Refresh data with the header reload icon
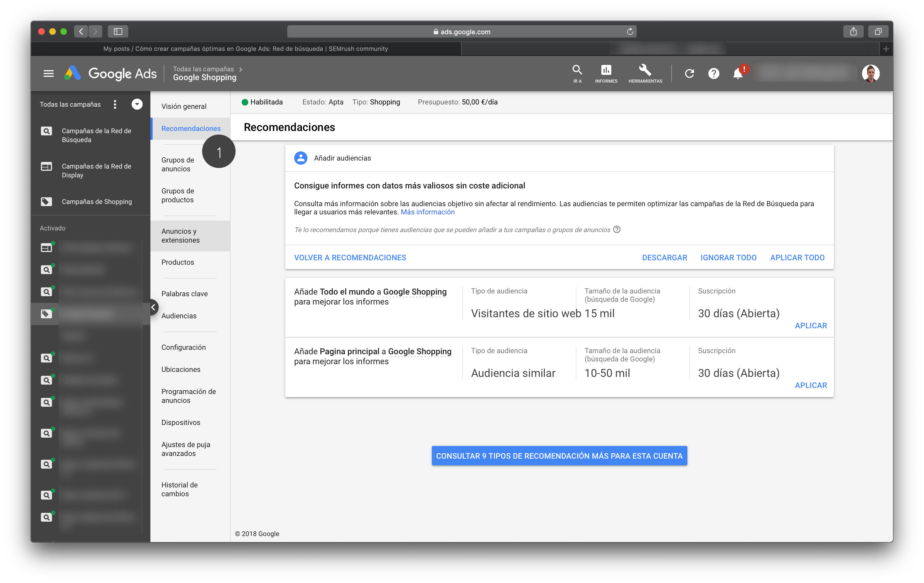The image size is (924, 583). [x=689, y=73]
